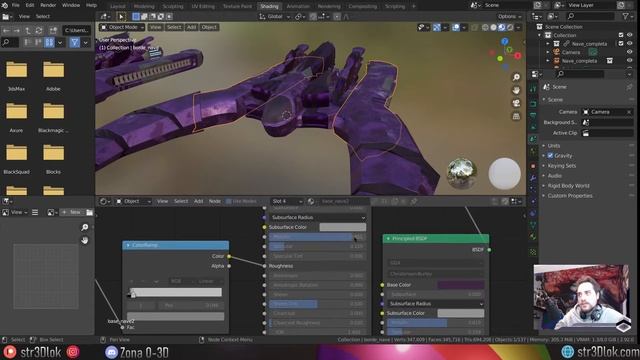
Task: Select the tweak select tool icon
Action: click(x=121, y=17)
